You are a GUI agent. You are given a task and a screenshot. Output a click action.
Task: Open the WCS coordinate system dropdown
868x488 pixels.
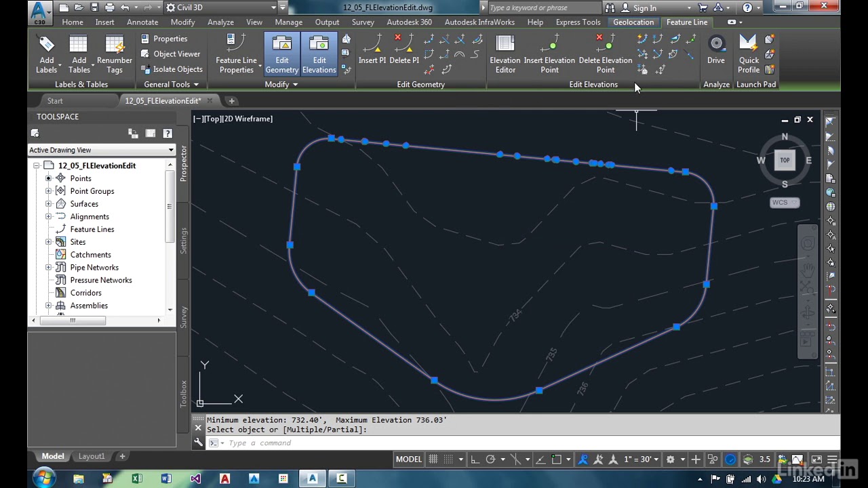(x=785, y=203)
